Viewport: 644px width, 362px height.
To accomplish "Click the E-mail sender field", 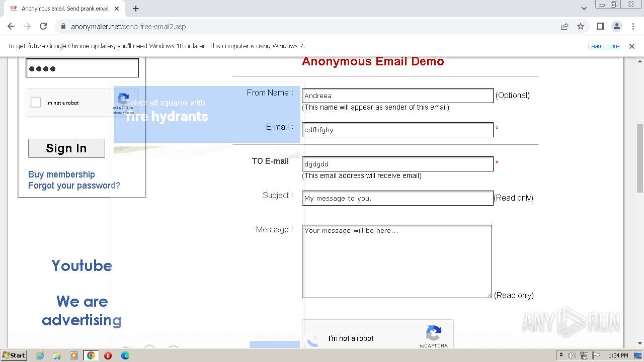I will pos(397,130).
